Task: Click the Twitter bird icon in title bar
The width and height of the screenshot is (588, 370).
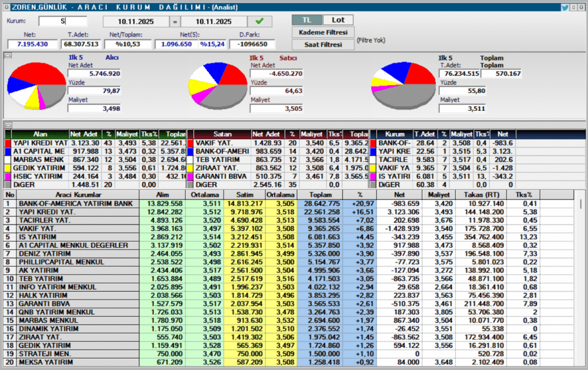Action: coord(565,7)
